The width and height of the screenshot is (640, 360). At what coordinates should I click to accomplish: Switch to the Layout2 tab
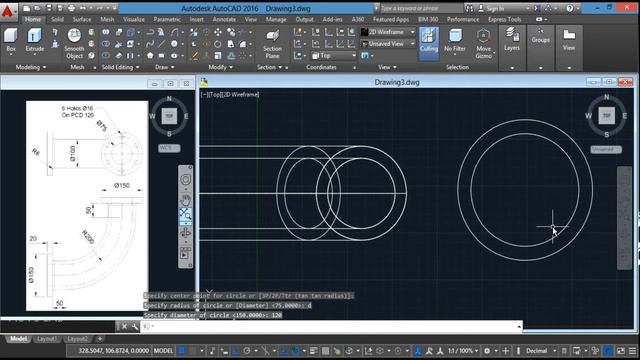click(x=77, y=339)
